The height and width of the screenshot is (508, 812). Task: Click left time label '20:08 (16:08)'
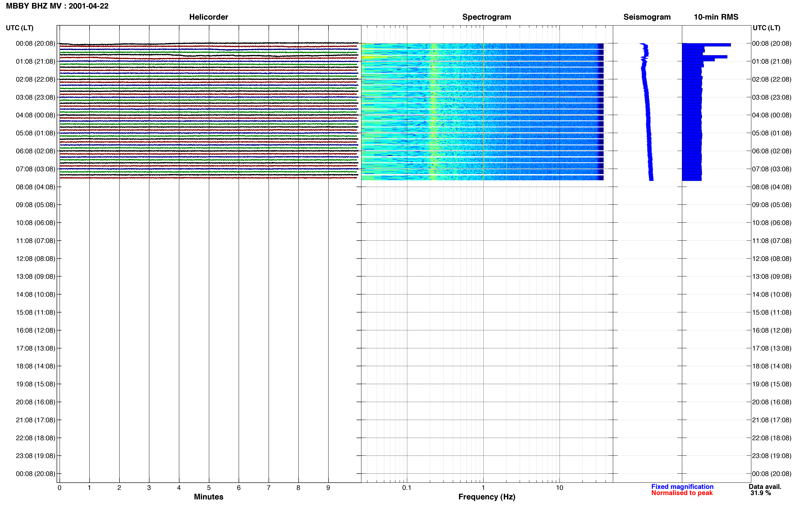tap(35, 402)
